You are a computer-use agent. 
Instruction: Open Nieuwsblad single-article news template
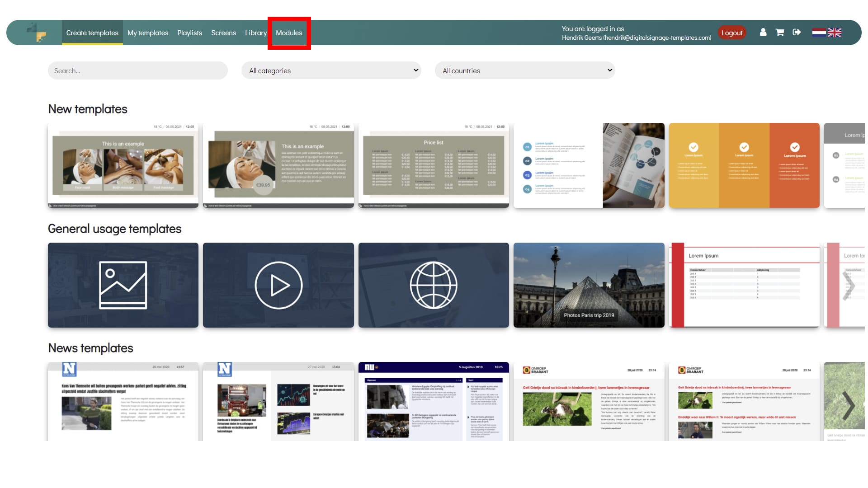(x=123, y=401)
